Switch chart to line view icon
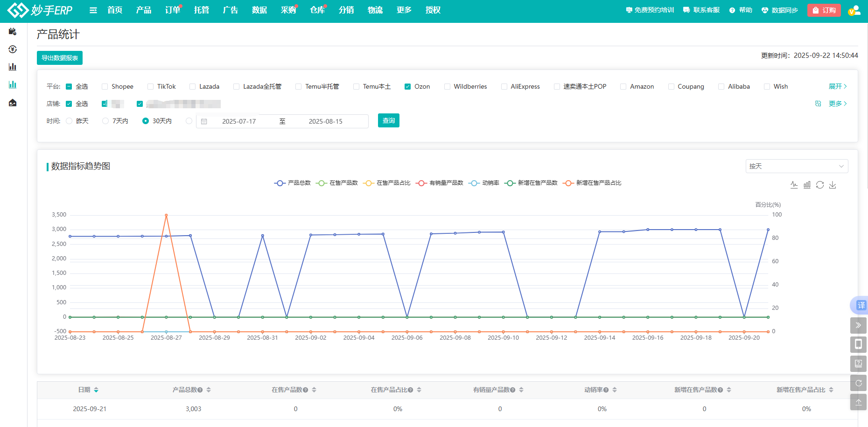The width and height of the screenshot is (868, 427). [794, 185]
